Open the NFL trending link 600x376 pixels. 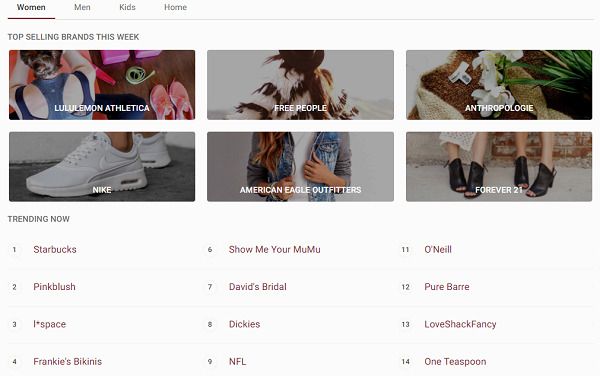tap(237, 362)
